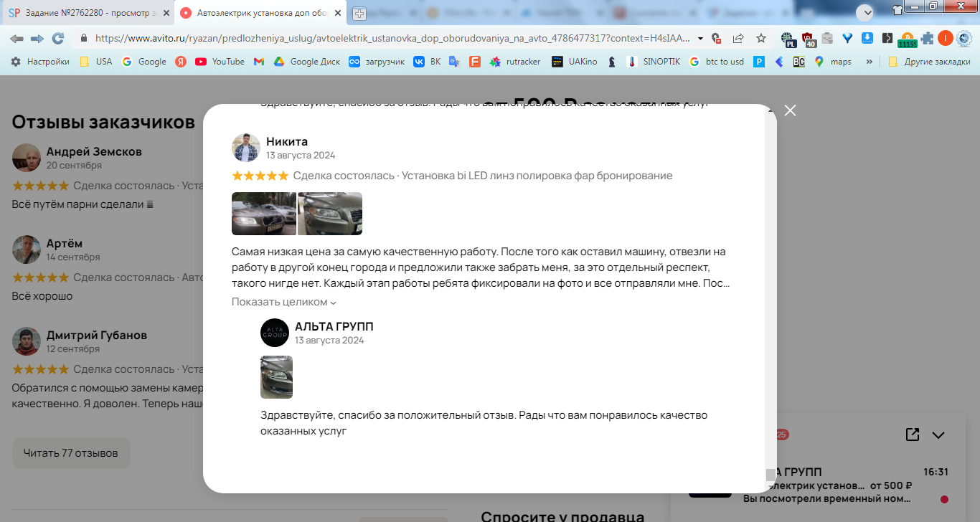Reload the page with browser refresh icon

(58, 38)
